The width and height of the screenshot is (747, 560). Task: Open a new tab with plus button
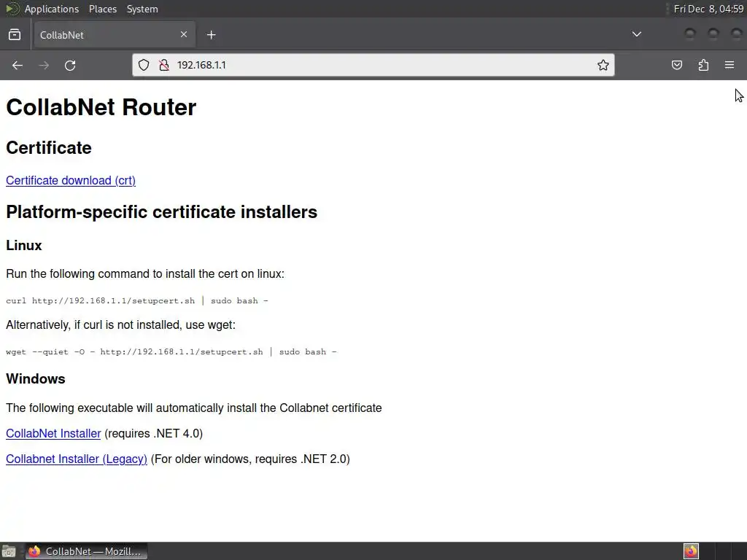[211, 35]
